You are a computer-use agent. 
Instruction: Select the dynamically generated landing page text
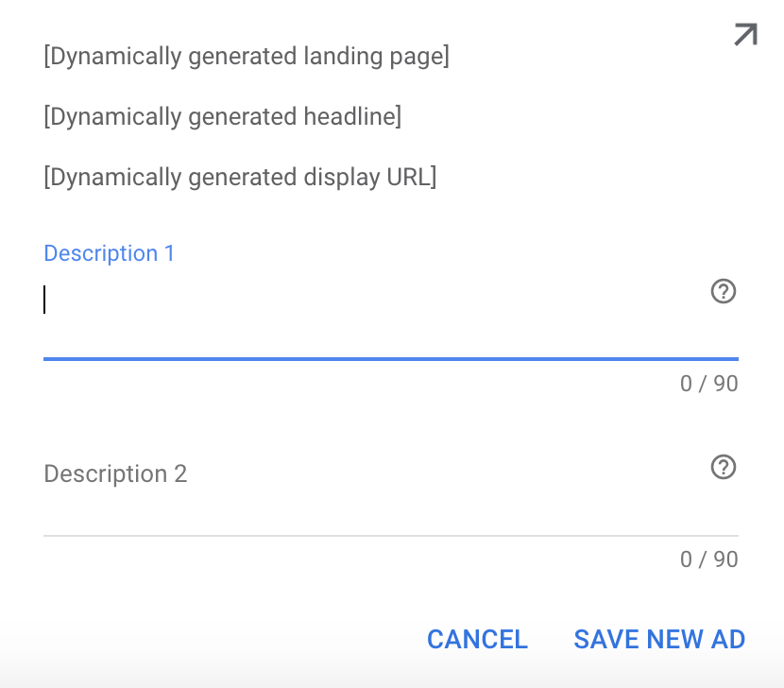click(247, 57)
